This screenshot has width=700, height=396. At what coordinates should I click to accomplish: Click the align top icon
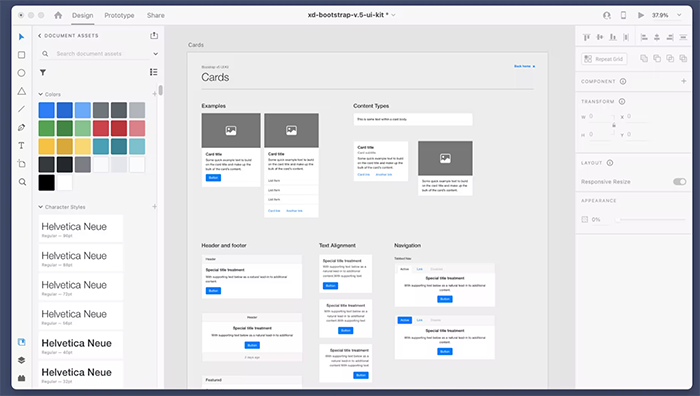coord(587,38)
